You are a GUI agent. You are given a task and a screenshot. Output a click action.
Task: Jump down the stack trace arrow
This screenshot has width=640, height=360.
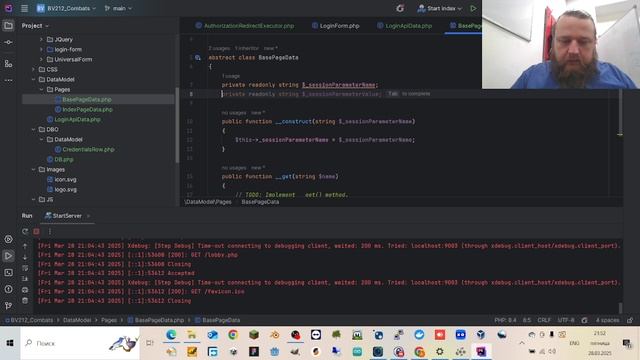(25, 257)
